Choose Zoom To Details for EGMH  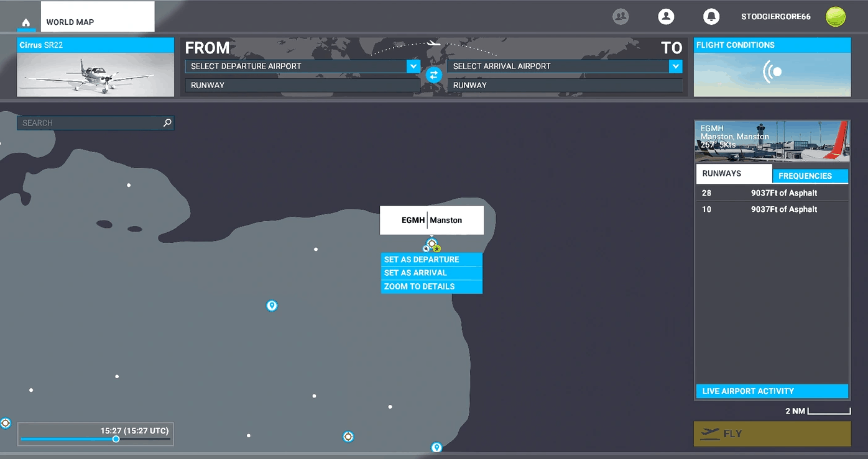(419, 286)
